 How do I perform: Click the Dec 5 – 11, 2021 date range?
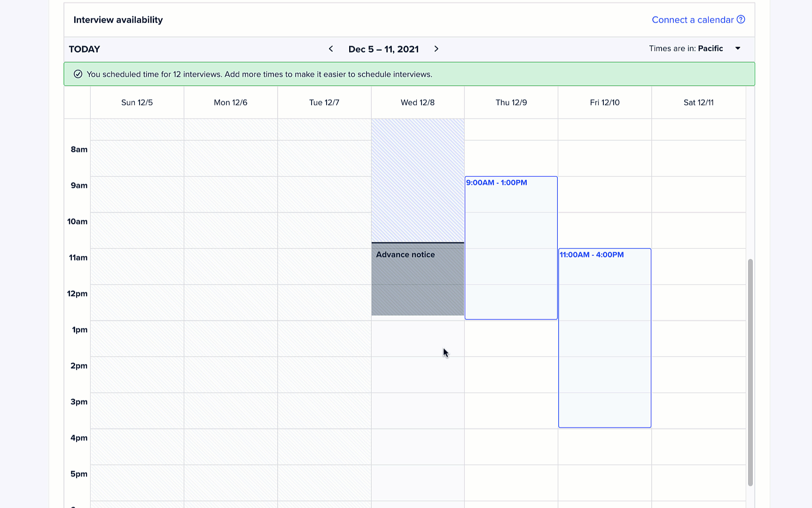tap(383, 49)
